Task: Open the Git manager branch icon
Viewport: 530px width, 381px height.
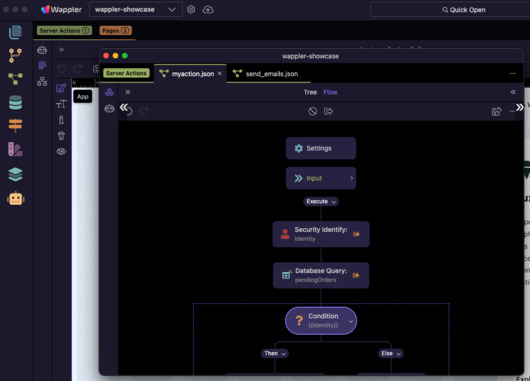Action: 15,55
